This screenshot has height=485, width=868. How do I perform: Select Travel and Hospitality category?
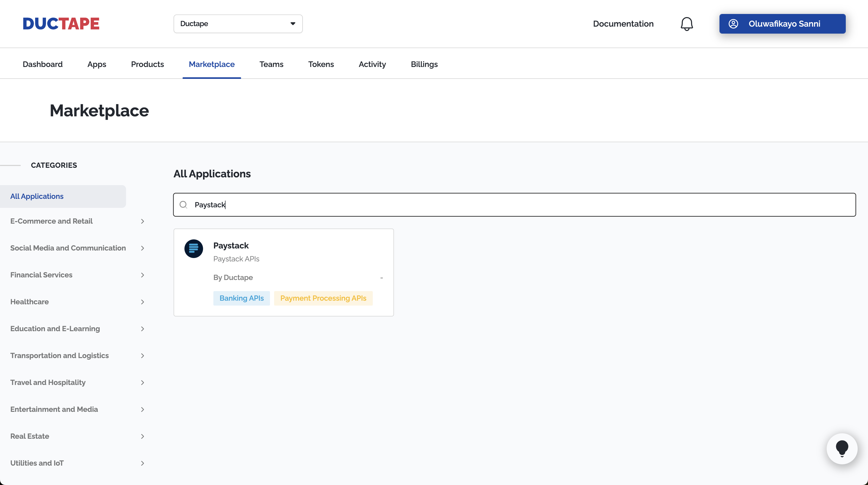(48, 382)
